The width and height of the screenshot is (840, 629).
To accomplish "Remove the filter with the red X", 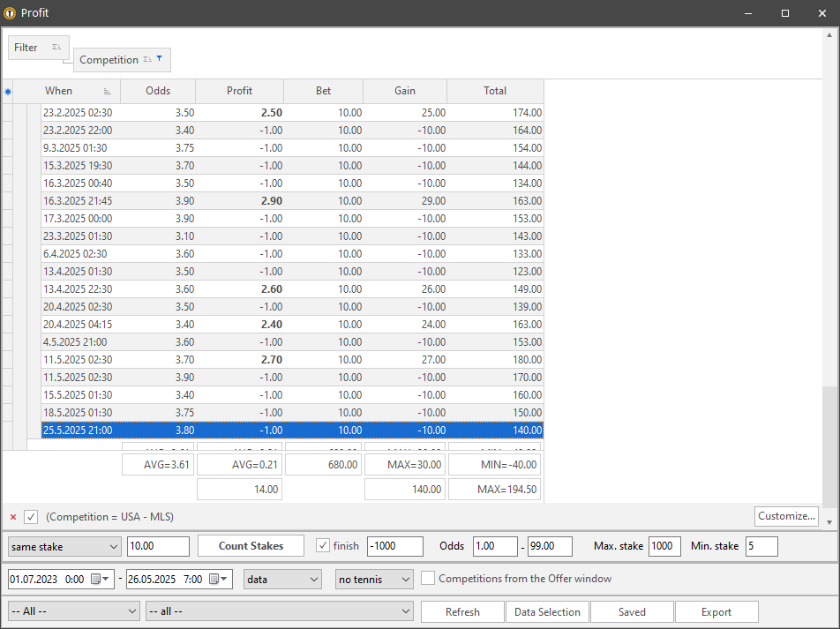I will (x=13, y=517).
